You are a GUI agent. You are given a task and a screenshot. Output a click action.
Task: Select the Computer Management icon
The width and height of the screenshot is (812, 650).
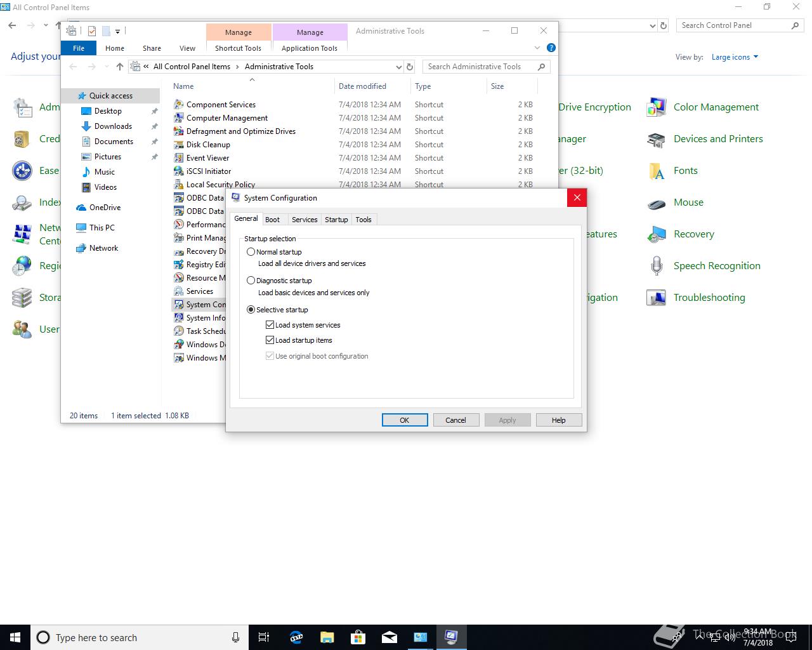coord(179,118)
